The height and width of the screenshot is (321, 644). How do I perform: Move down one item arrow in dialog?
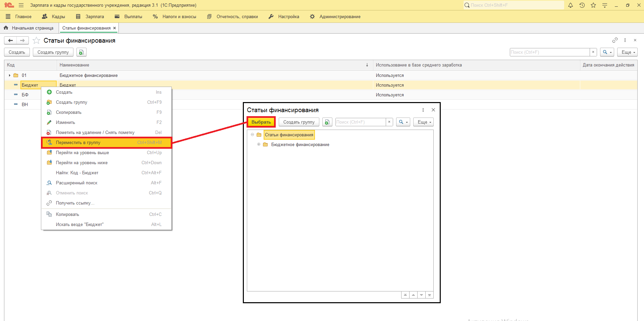pyautogui.click(x=421, y=295)
